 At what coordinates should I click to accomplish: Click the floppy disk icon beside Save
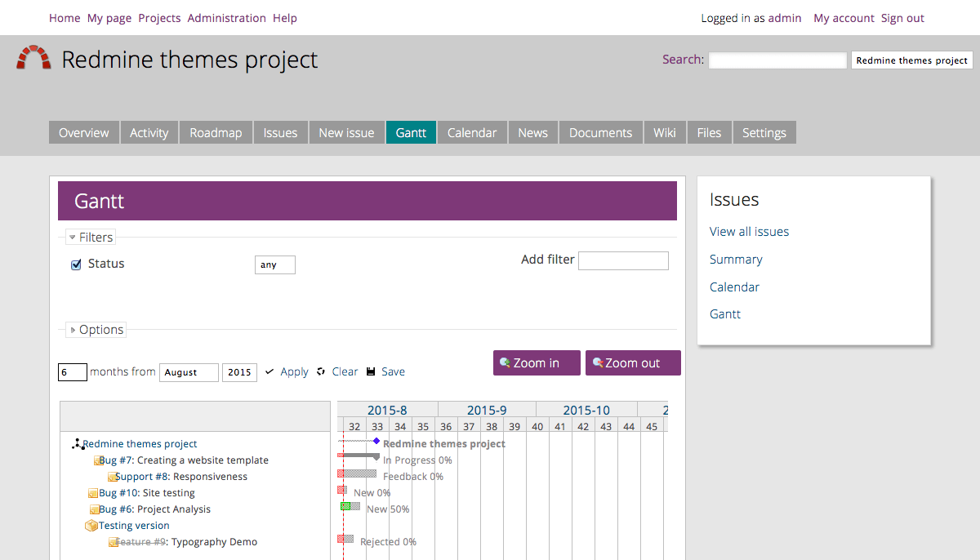click(x=371, y=371)
